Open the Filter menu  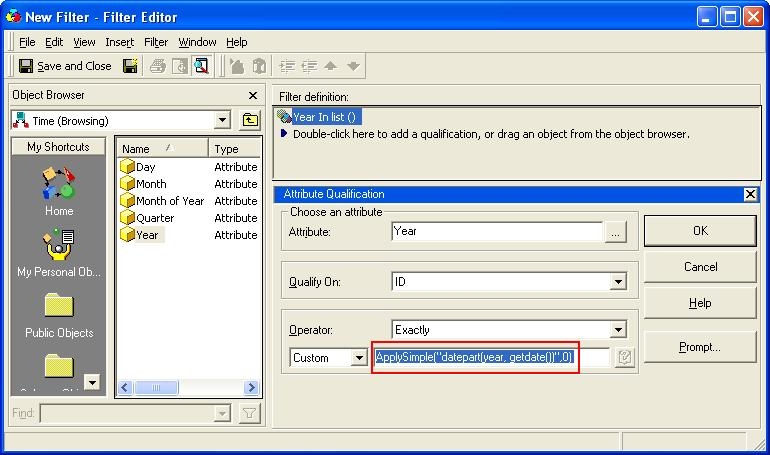coord(155,42)
